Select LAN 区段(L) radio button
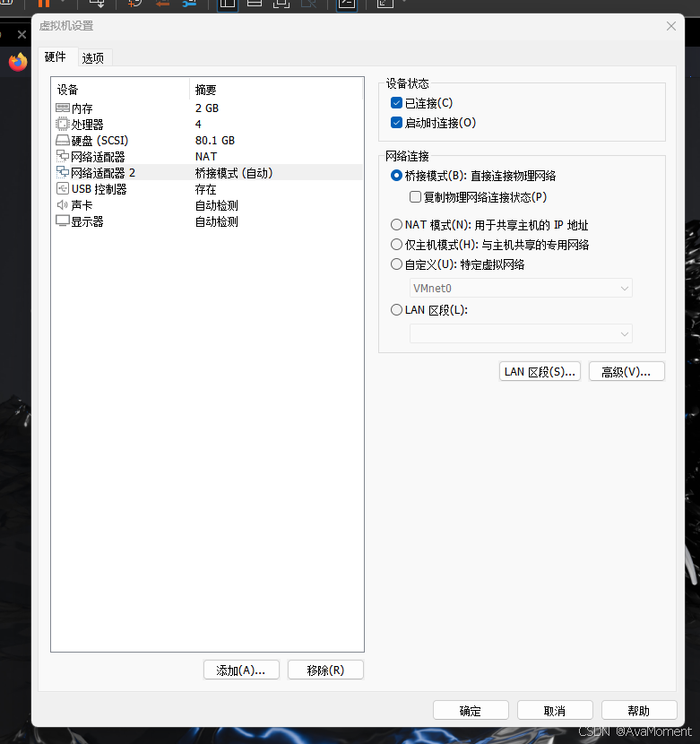 pos(396,310)
